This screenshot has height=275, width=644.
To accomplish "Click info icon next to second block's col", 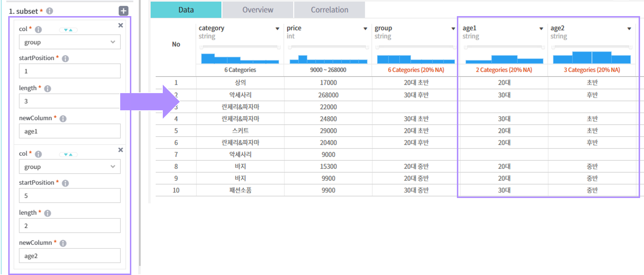I will tap(38, 154).
